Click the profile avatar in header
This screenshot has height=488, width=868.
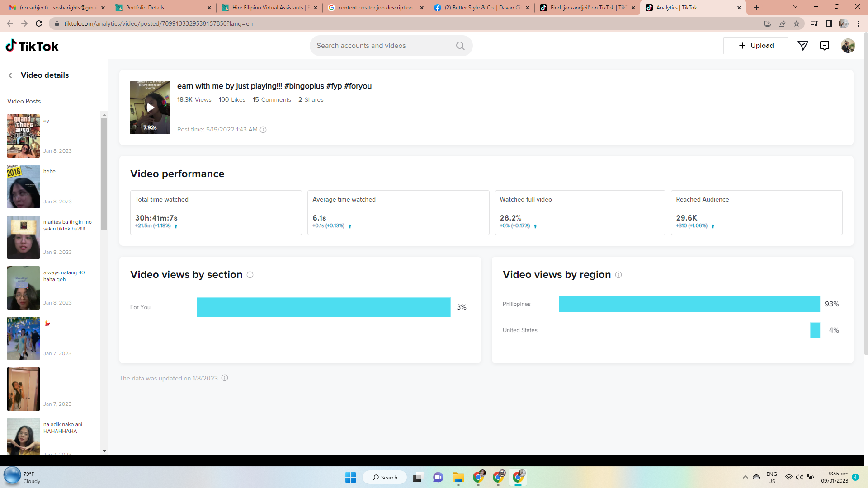pyautogui.click(x=848, y=46)
